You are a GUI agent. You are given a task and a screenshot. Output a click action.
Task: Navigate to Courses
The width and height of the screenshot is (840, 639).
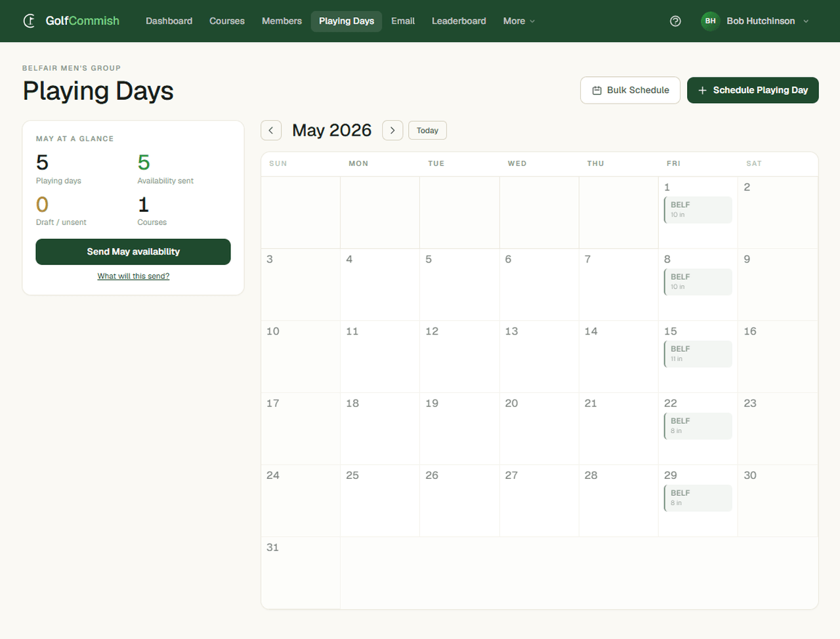coord(227,21)
